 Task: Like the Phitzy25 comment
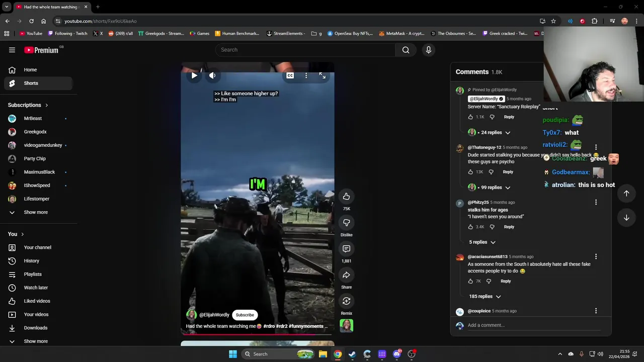(470, 227)
